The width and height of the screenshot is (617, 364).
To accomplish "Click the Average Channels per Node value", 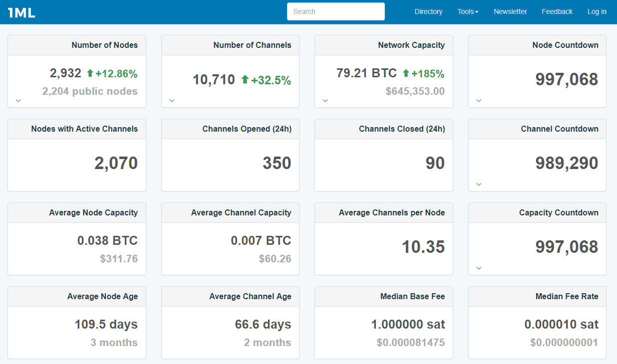I will tap(423, 247).
